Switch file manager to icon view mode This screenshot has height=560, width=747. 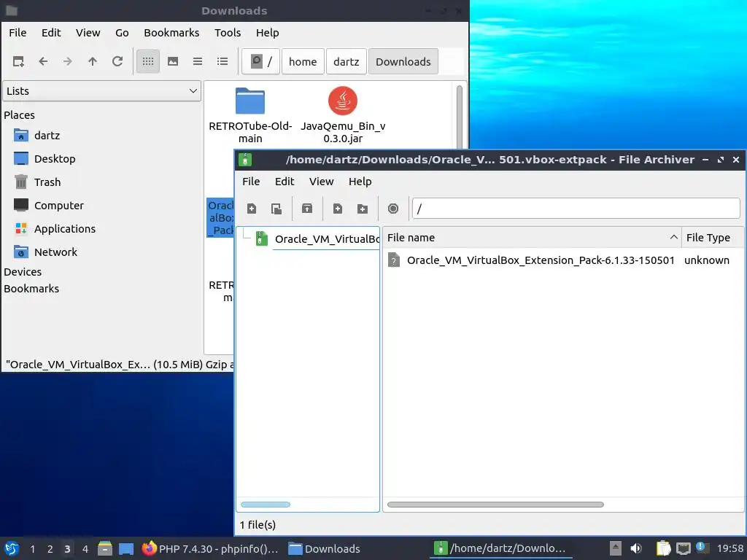(x=148, y=61)
